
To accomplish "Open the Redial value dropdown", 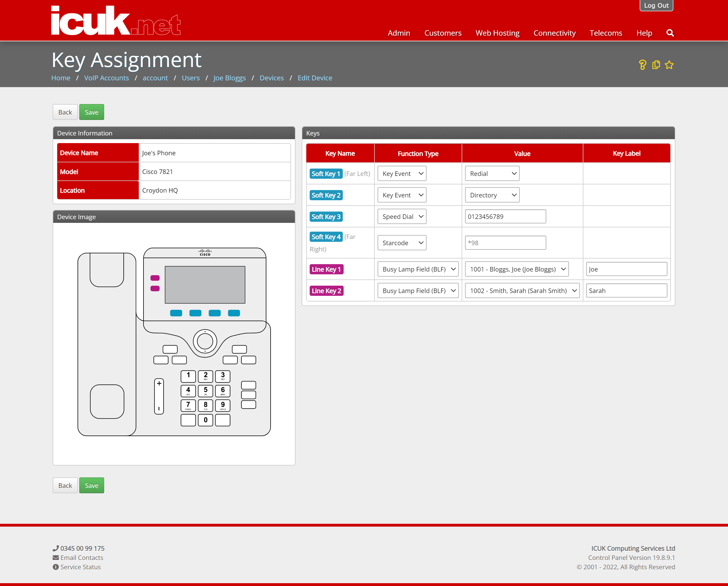I will point(492,173).
